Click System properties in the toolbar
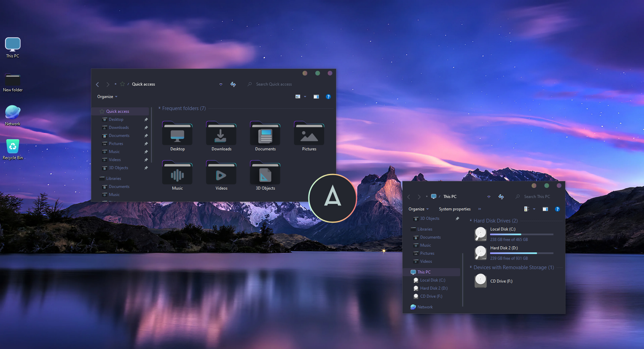 coord(454,209)
